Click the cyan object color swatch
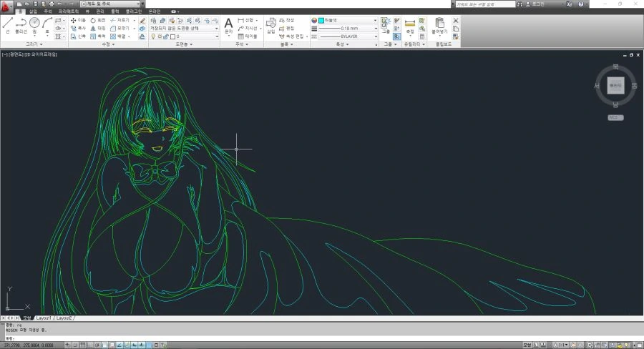 click(321, 20)
